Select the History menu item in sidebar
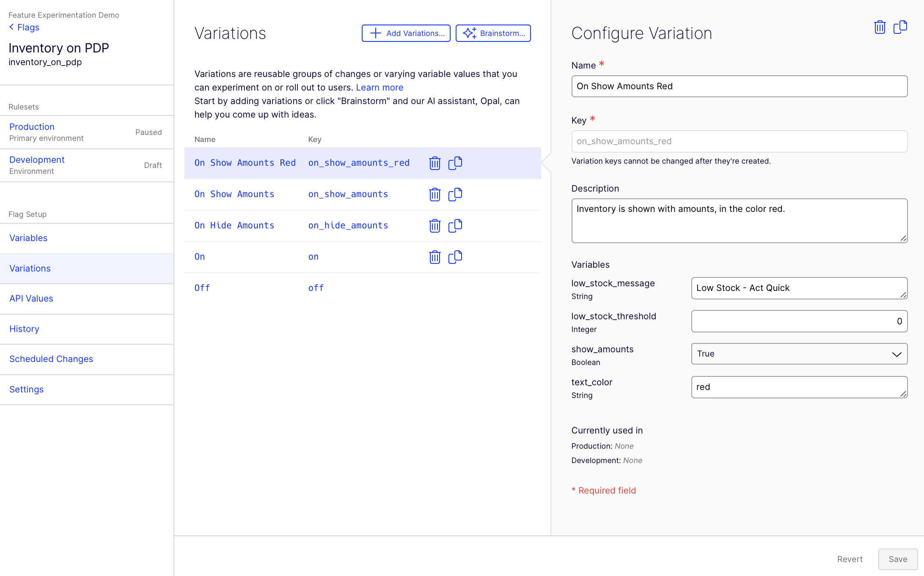This screenshot has width=924, height=576. 25,328
